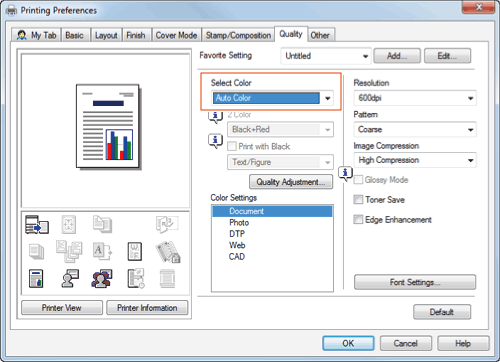The image size is (500, 362).
Task: Click the single user with card authentication icon
Action: (x=70, y=278)
